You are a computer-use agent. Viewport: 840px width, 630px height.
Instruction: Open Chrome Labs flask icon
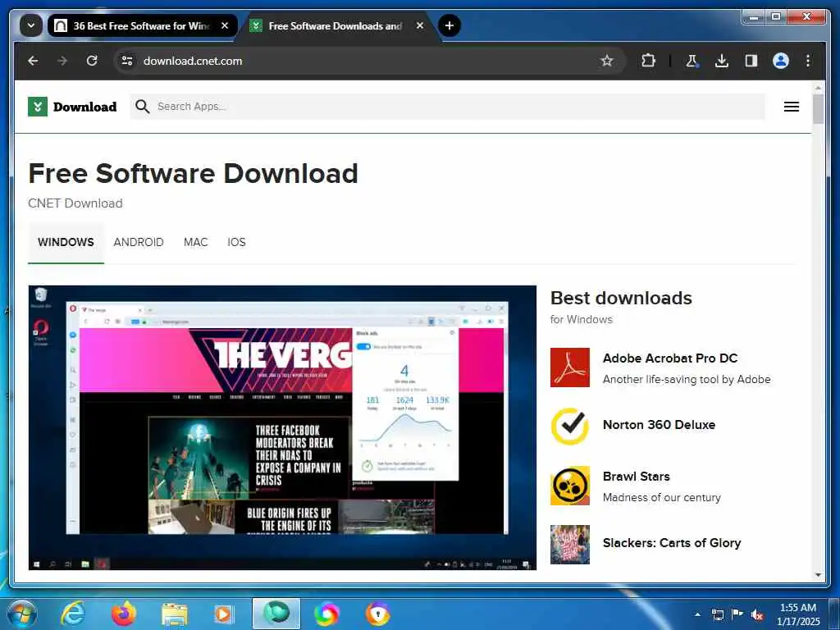pyautogui.click(x=692, y=61)
